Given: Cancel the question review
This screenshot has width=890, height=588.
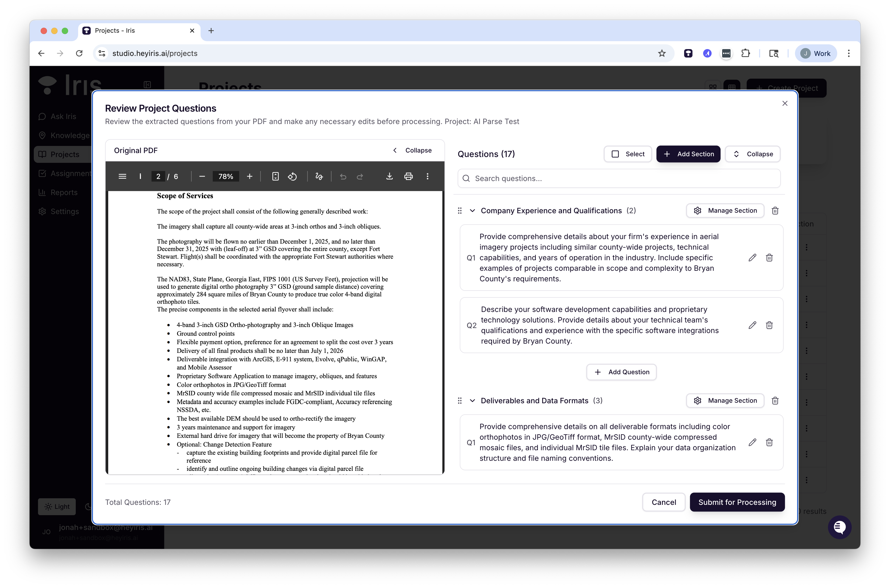Looking at the screenshot, I should [664, 502].
